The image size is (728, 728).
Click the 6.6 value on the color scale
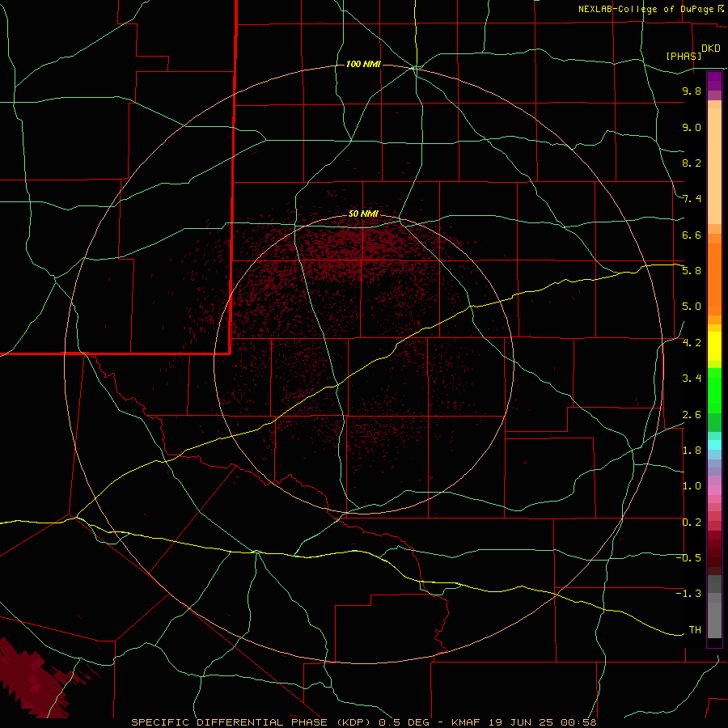[692, 235]
